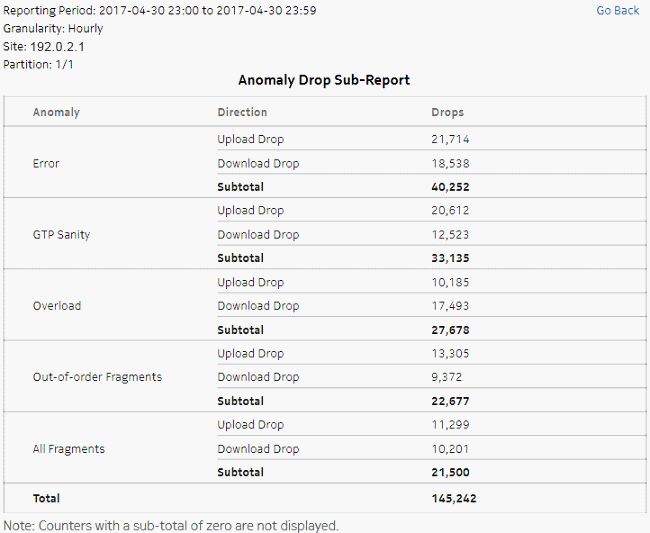Click the Error subtotal value 40,252

point(450,187)
